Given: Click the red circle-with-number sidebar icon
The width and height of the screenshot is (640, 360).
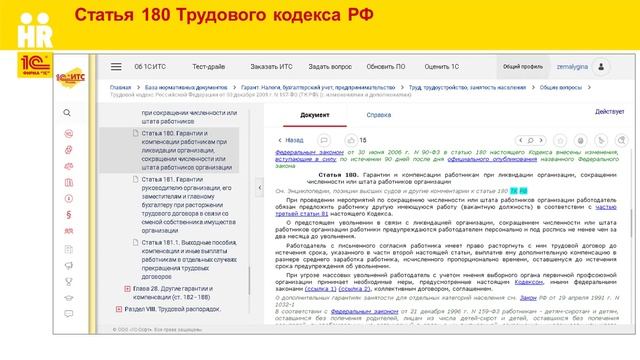Looking at the screenshot, I should coord(69,199).
